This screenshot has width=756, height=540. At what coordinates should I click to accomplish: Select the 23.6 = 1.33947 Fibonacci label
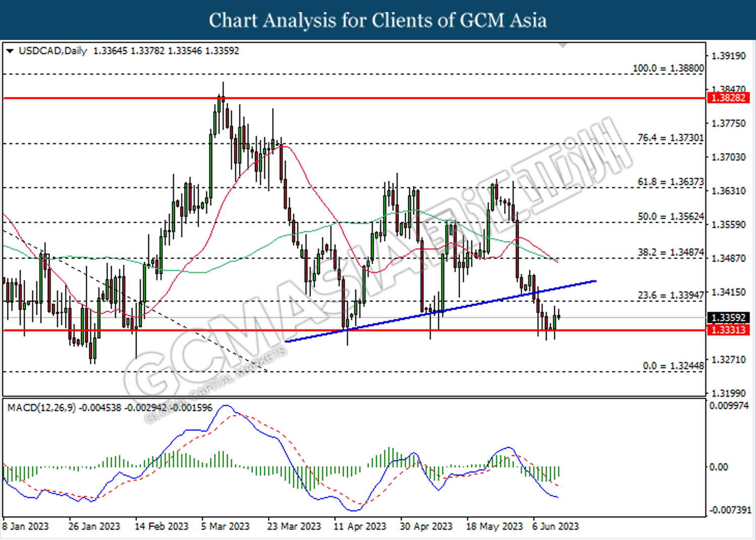click(x=671, y=295)
